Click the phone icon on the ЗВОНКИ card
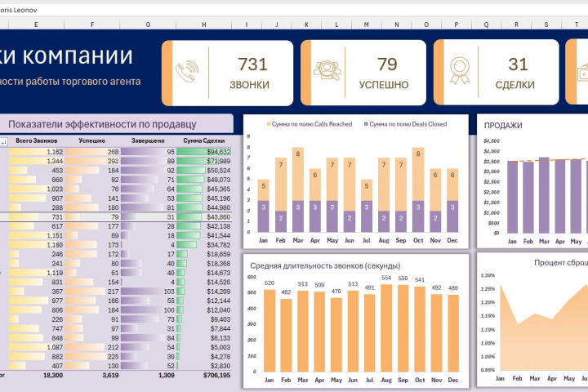Viewport: 588px width, 392px height. (187, 71)
